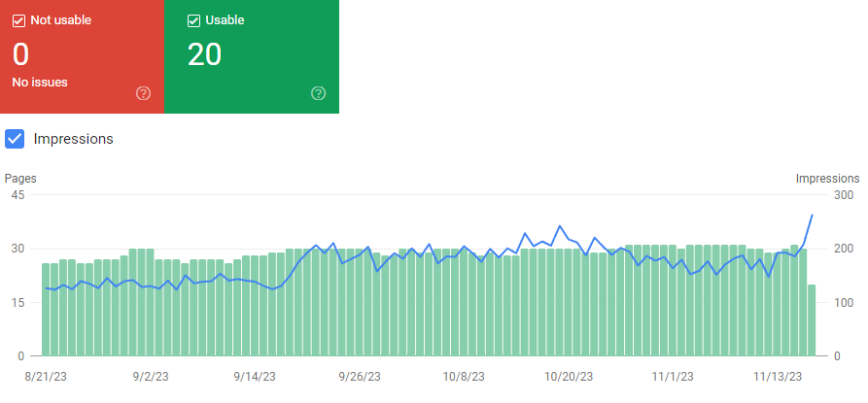Toggle the blue Impressions checkbox
Image resolution: width=868 pixels, height=403 pixels.
15,139
